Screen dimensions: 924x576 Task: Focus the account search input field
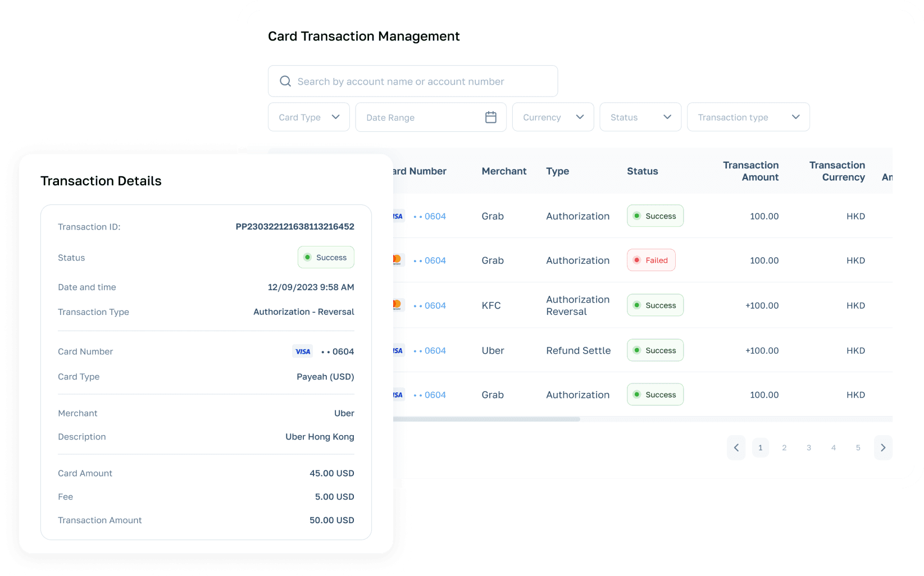pyautogui.click(x=413, y=81)
